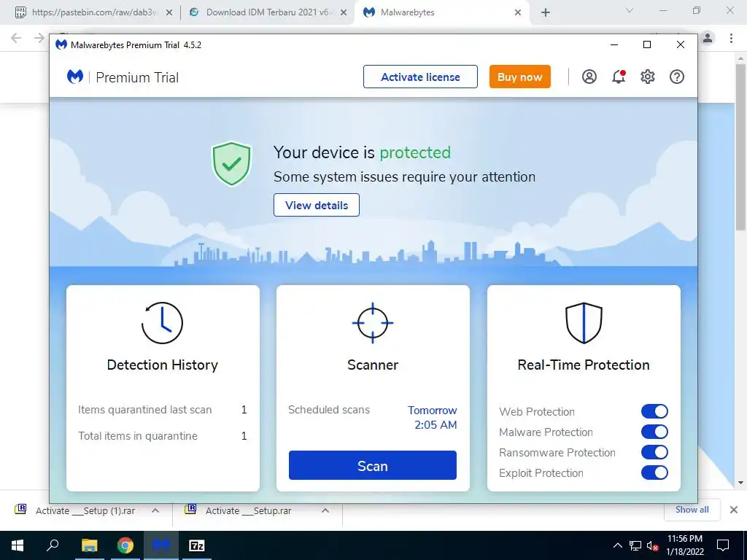Show hidden system tray icons
Screen dimensions: 747x560
pos(617,545)
